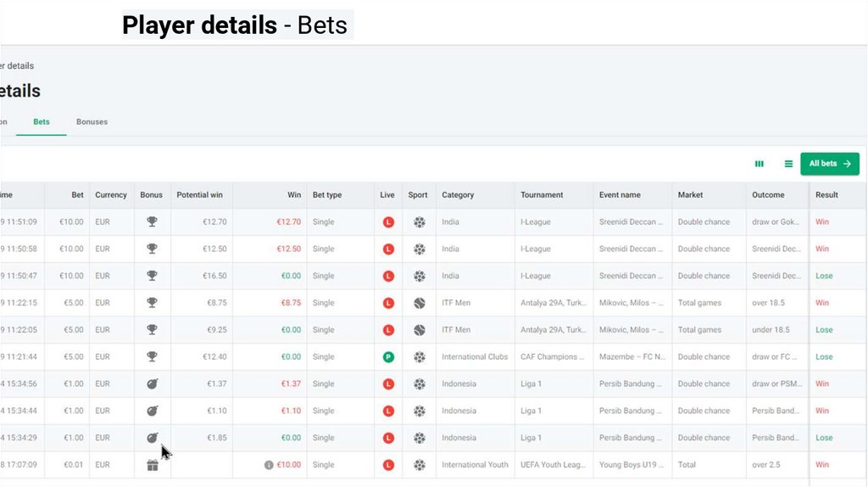The image size is (868, 487).
Task: Click red Live icon in the first bet row
Action: click(388, 222)
